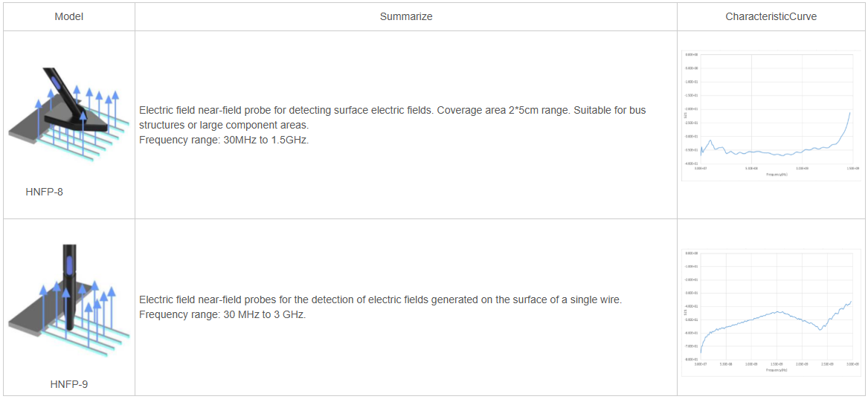868x405 pixels.
Task: Click the blue oval on HNFP-9 probe handle
Action: click(69, 265)
